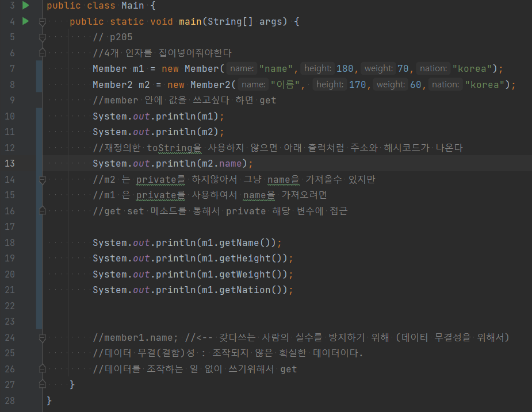The width and height of the screenshot is (532, 412).
Task: Click the value 70 on line 7
Action: click(x=403, y=69)
